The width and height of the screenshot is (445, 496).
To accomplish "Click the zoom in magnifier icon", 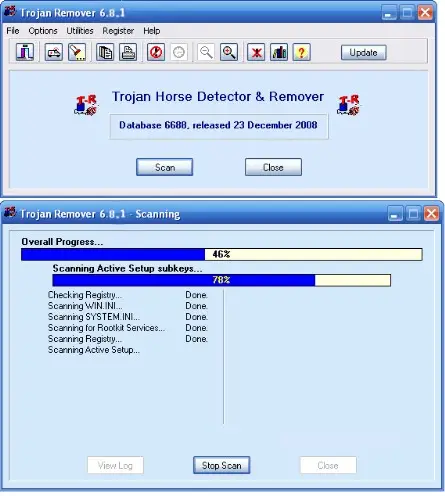I will pos(229,52).
